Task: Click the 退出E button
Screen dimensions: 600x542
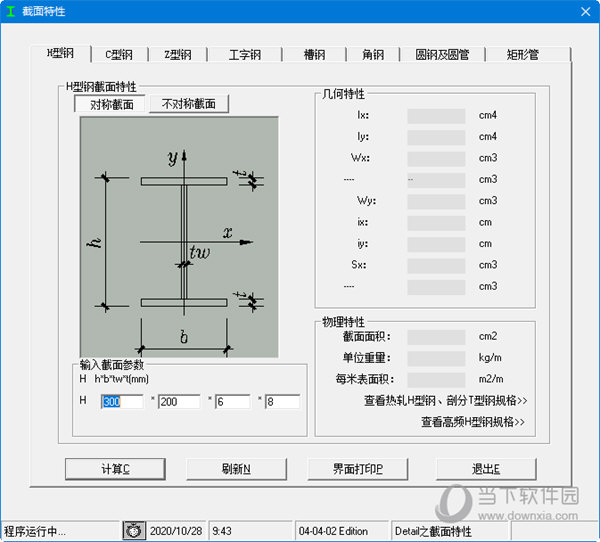Action: (486, 469)
